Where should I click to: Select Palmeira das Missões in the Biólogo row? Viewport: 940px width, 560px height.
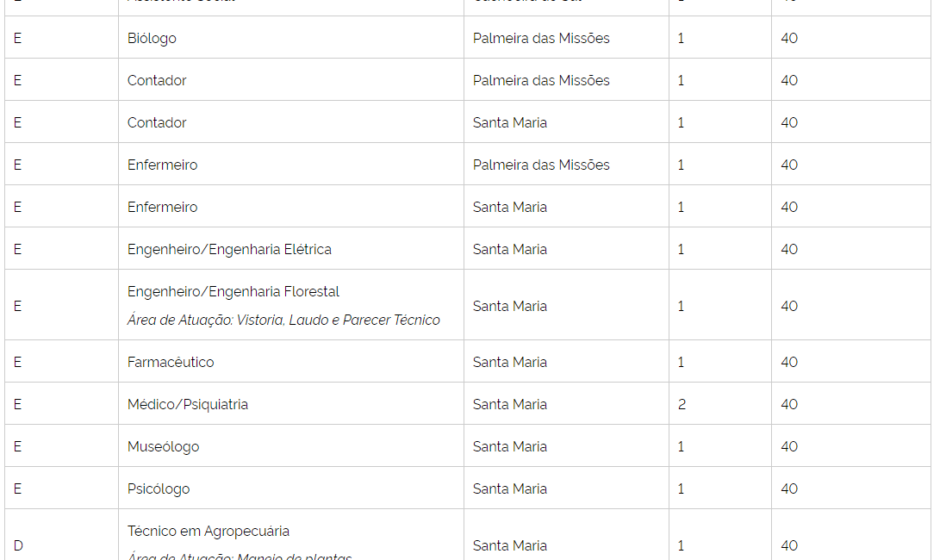540,38
